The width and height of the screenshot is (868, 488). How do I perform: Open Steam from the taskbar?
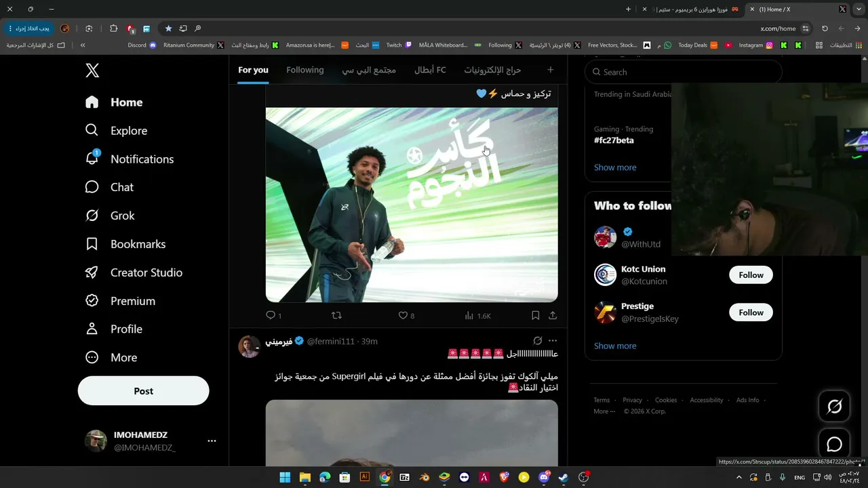pos(563,477)
